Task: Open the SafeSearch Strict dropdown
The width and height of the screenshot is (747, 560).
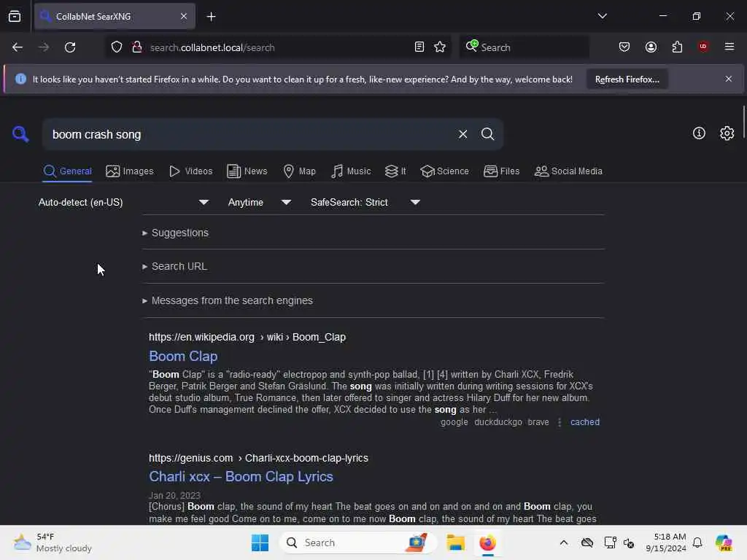Action: tap(365, 203)
